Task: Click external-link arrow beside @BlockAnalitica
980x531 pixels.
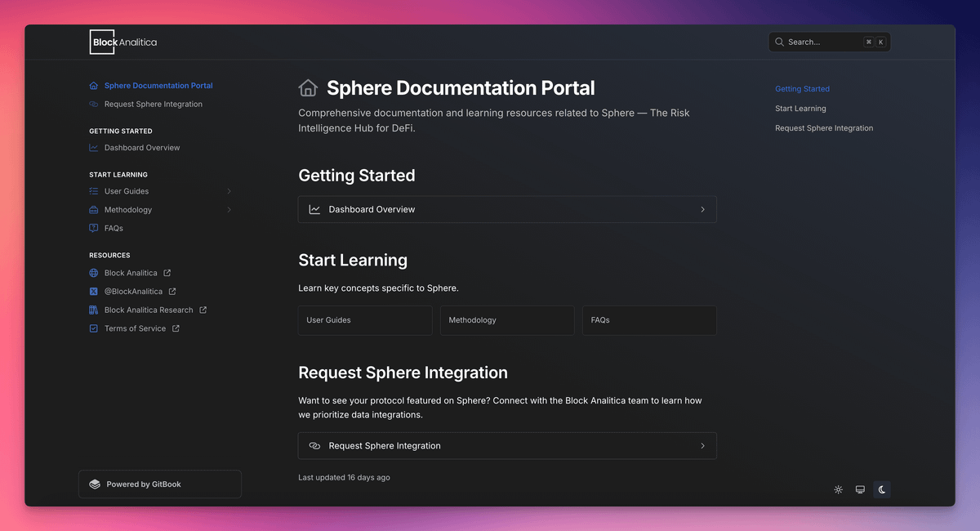Action: click(172, 292)
